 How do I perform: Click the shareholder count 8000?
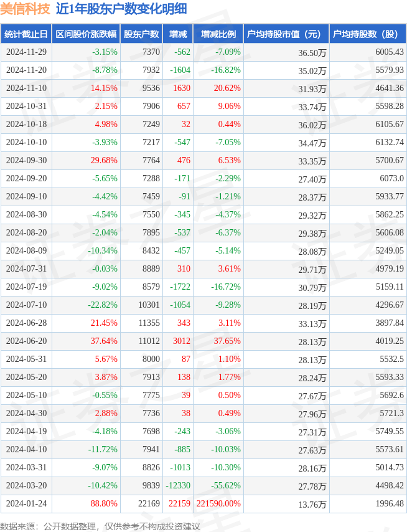point(151,359)
